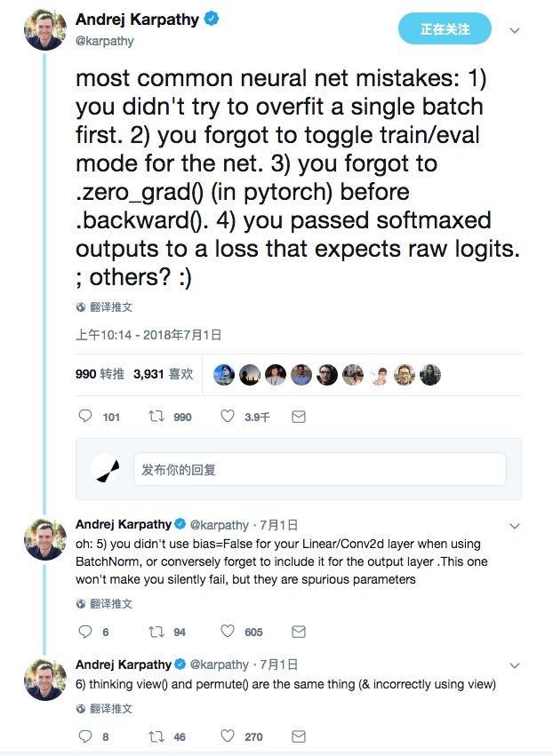Screen dimensions: 553x756
Task: Expand options chevron on view() permute() reply
Action: (514, 664)
